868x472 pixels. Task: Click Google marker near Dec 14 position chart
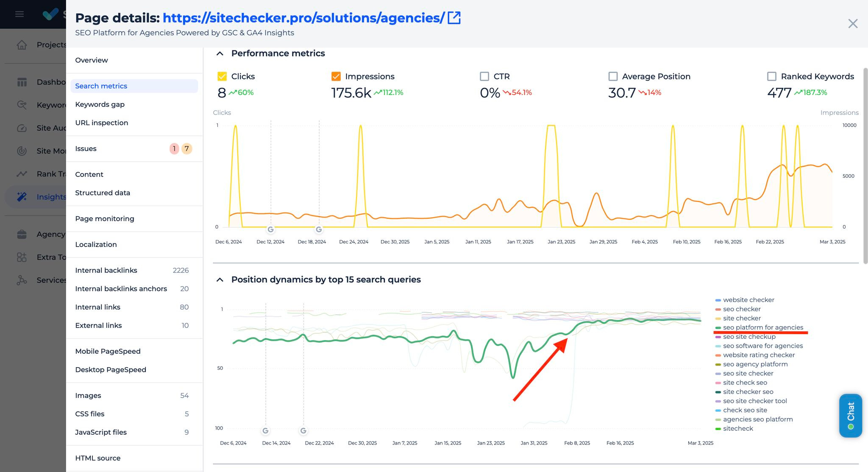(x=265, y=431)
